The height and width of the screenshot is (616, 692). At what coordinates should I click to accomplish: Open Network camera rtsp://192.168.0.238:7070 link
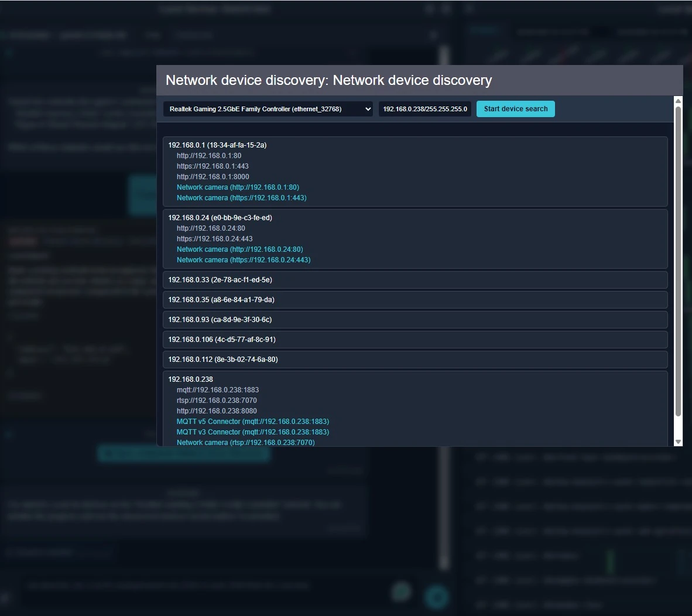(x=245, y=443)
